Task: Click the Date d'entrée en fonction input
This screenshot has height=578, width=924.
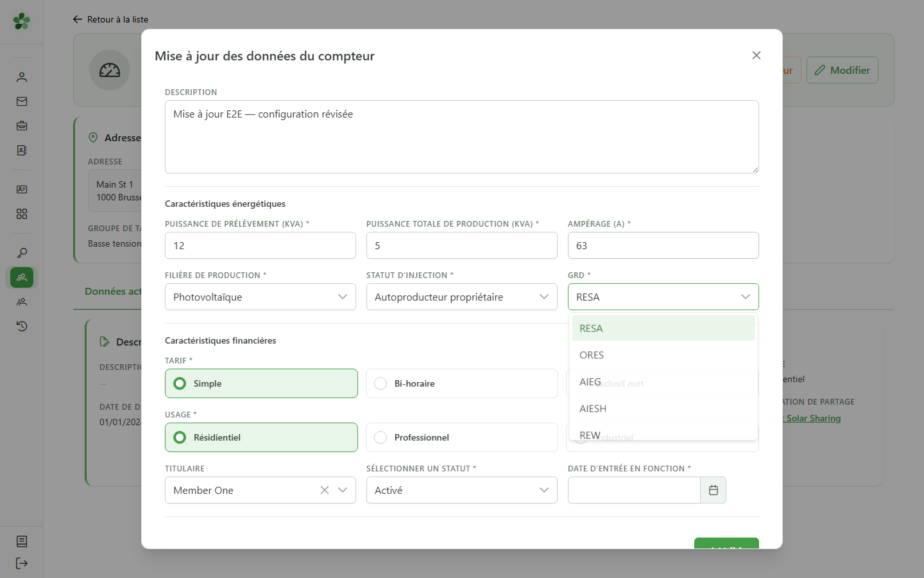Action: pos(634,490)
